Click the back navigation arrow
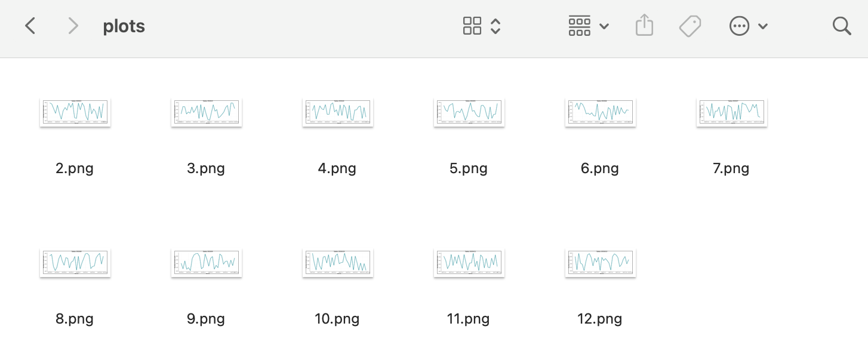868x363 pixels. coord(30,26)
